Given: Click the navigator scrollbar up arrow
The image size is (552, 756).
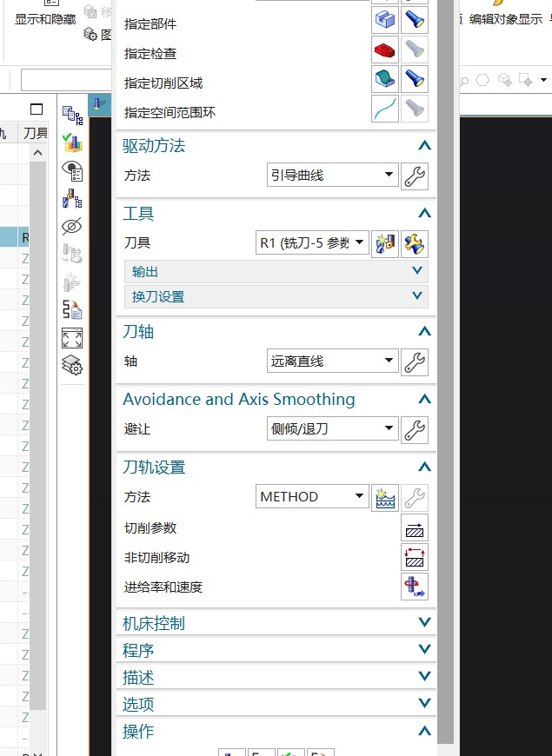Looking at the screenshot, I should (x=37, y=153).
